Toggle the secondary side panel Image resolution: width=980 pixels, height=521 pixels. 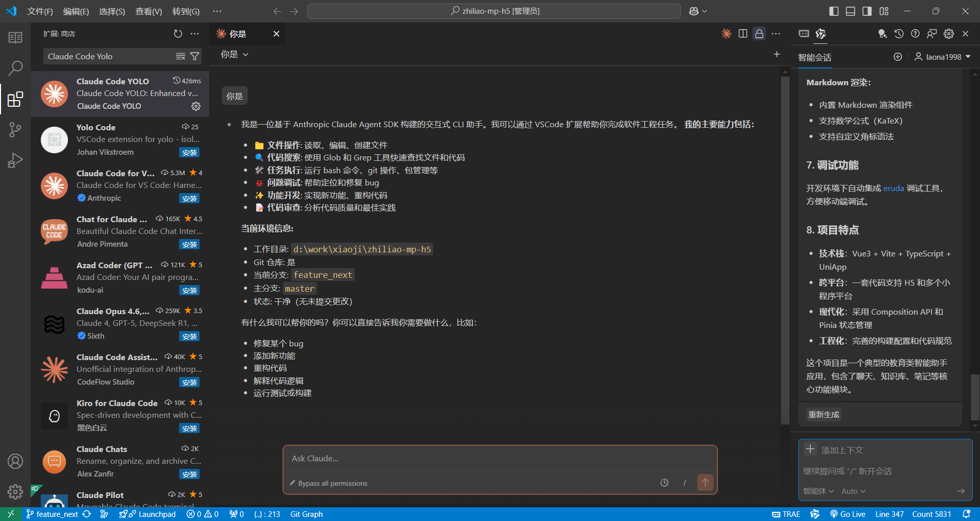click(x=866, y=11)
